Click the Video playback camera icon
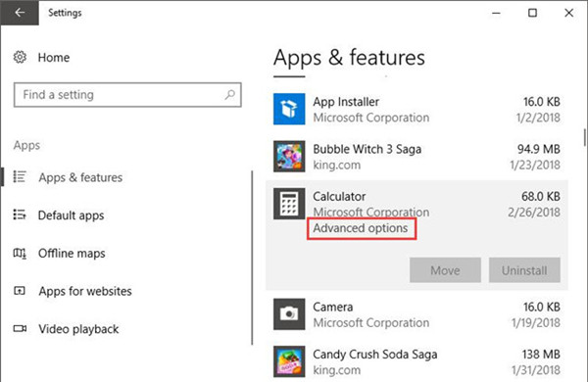 [x=20, y=329]
